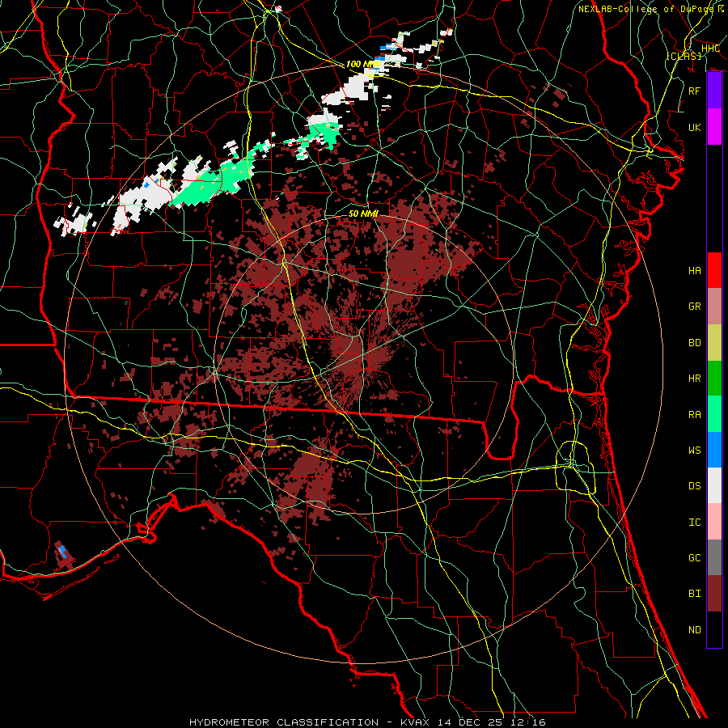Click the BD yellow legend swatch
The width and height of the screenshot is (728, 728).
[714, 342]
